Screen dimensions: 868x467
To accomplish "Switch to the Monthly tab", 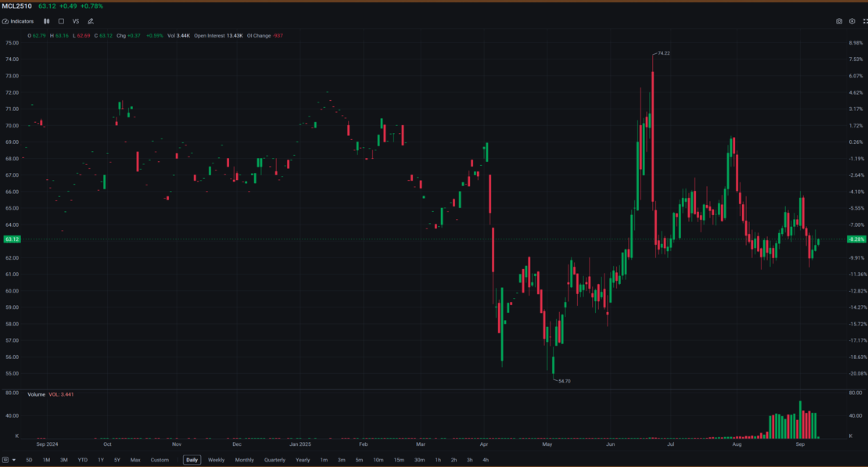I will (244, 460).
